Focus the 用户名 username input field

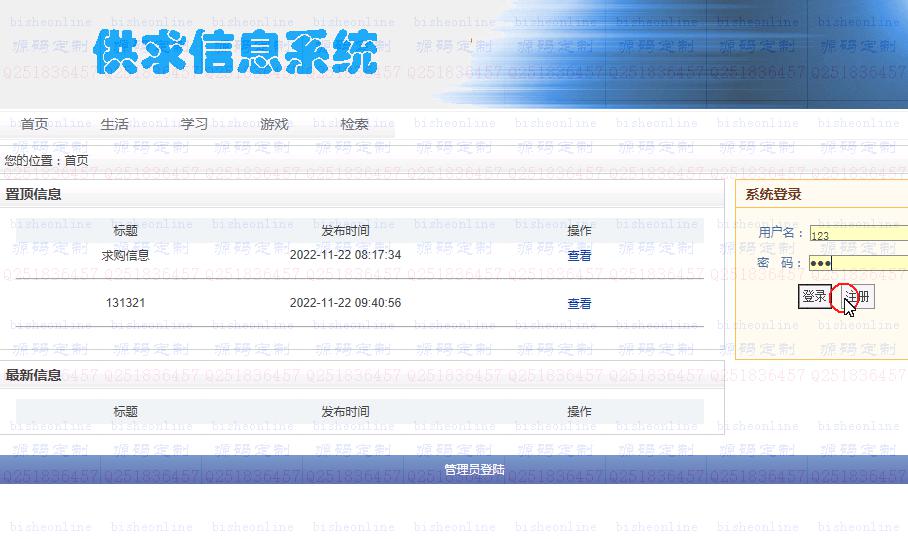(859, 233)
